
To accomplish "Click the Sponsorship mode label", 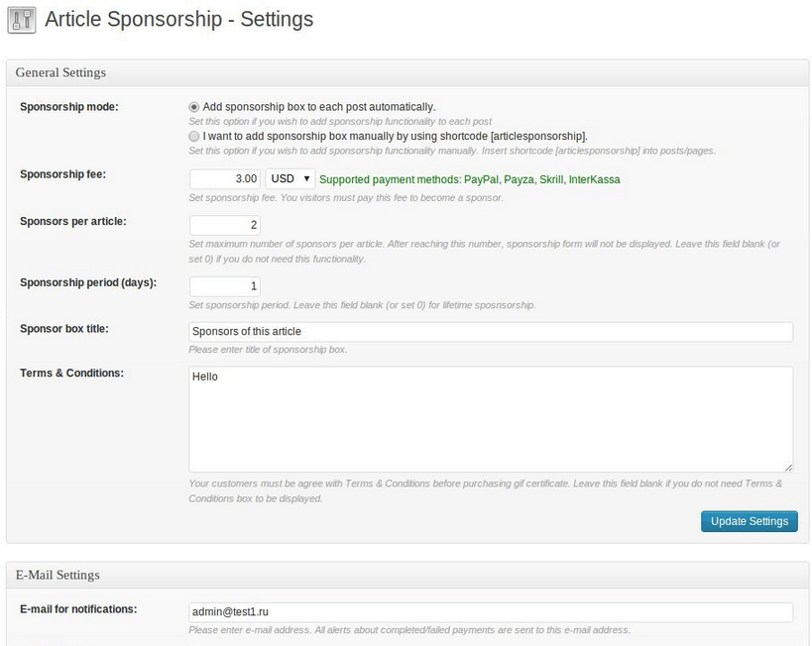I will click(x=68, y=107).
